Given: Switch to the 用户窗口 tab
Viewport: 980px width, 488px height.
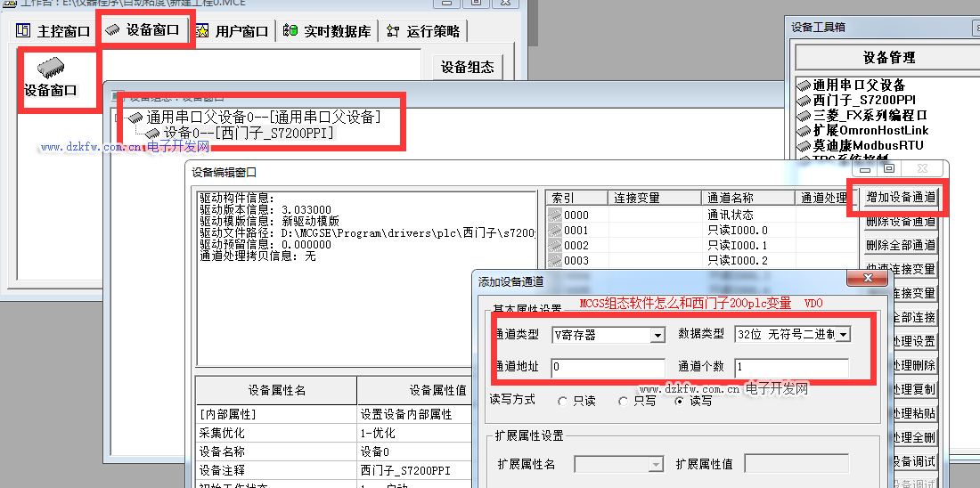Looking at the screenshot, I should pos(232,31).
